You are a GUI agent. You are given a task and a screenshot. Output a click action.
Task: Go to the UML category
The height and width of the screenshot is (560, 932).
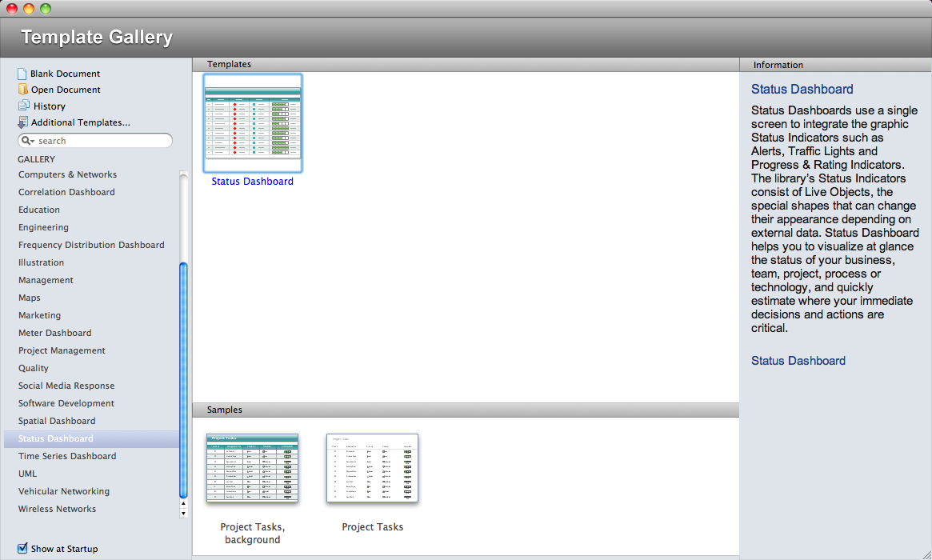27,474
